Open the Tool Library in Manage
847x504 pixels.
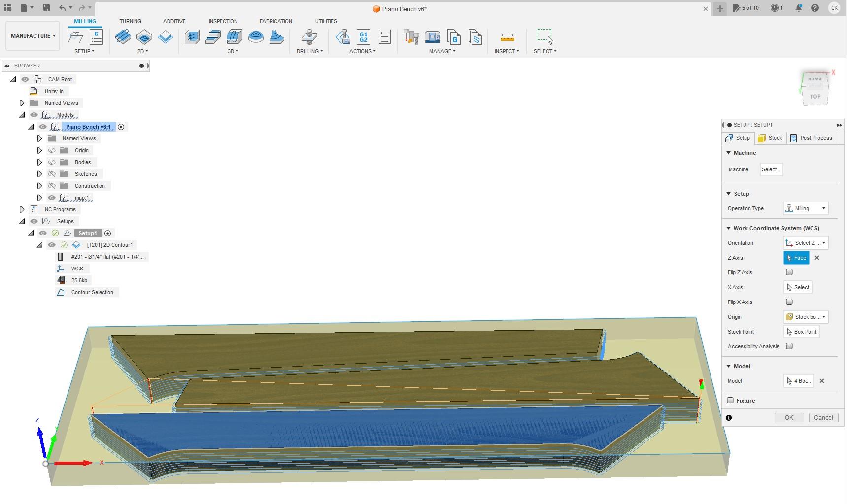click(x=410, y=36)
